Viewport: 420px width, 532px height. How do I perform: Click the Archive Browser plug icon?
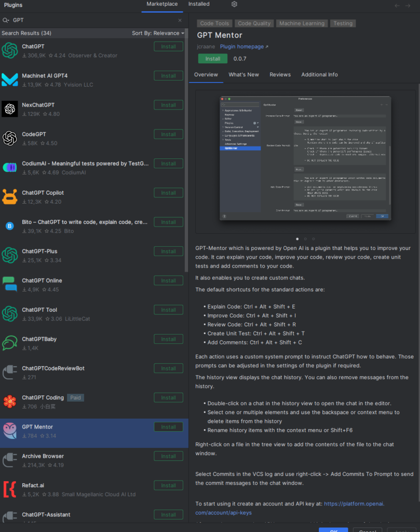9,460
